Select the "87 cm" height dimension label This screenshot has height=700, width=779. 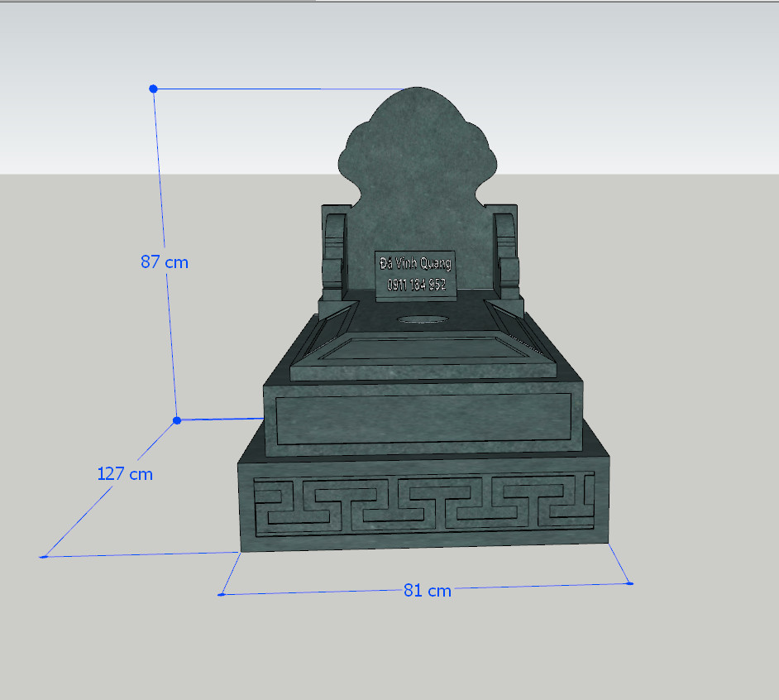(165, 261)
